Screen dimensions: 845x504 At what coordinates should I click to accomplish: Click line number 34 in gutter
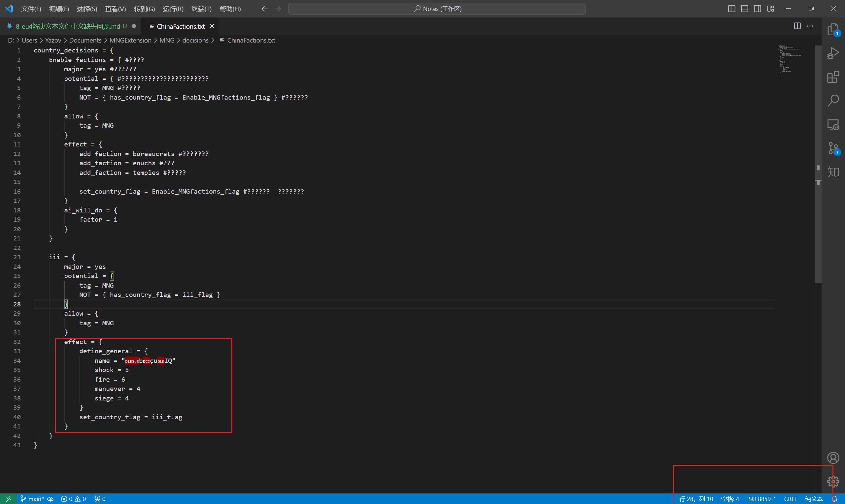click(17, 361)
